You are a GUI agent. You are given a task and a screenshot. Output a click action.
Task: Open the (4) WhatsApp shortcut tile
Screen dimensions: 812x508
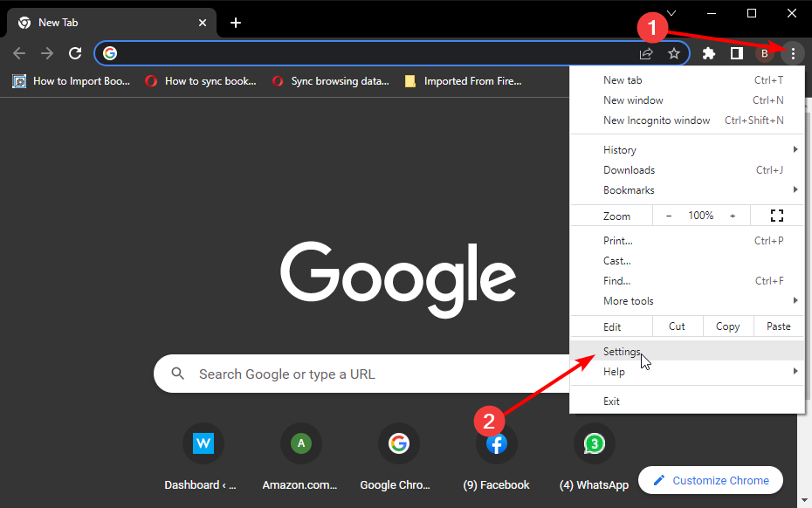(594, 457)
